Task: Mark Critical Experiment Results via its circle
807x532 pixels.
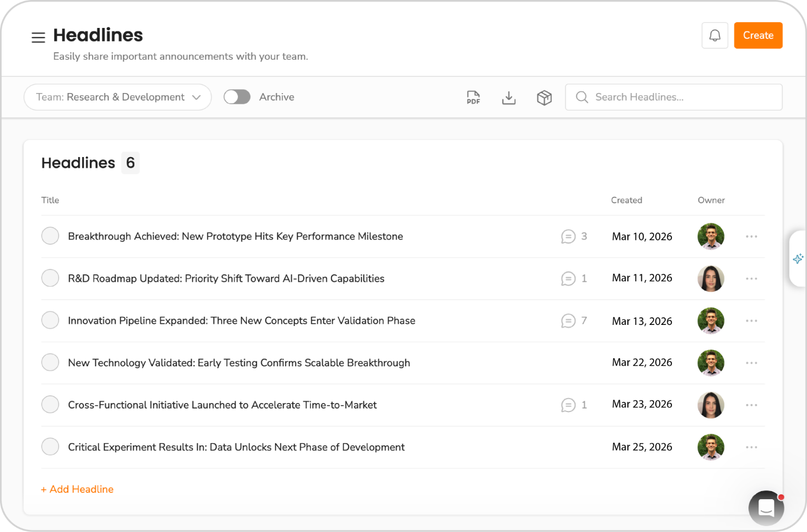Action: (x=50, y=446)
